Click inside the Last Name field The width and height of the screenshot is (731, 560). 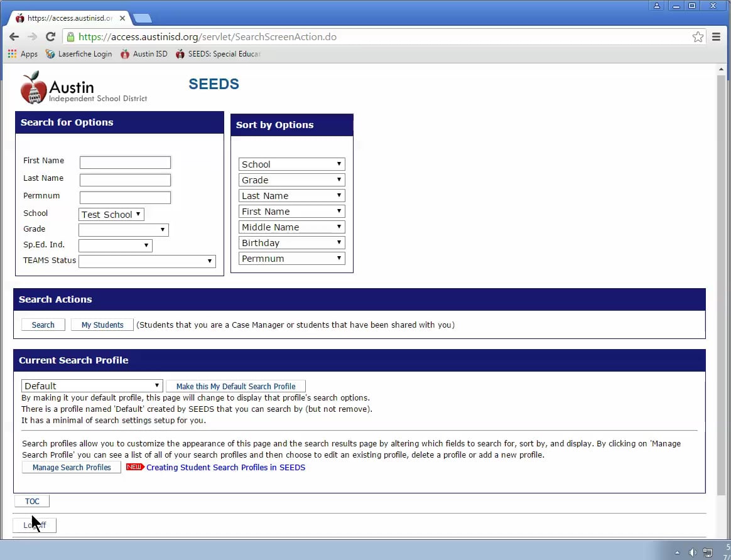click(x=125, y=180)
